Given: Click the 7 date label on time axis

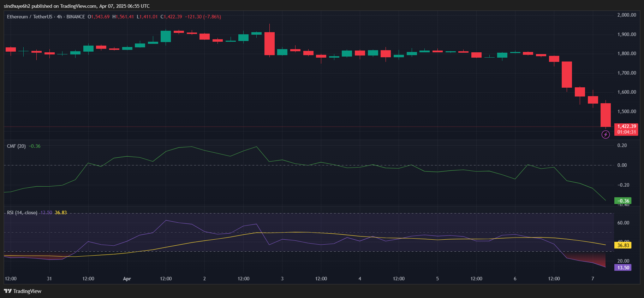Looking at the screenshot, I should click(592, 279).
